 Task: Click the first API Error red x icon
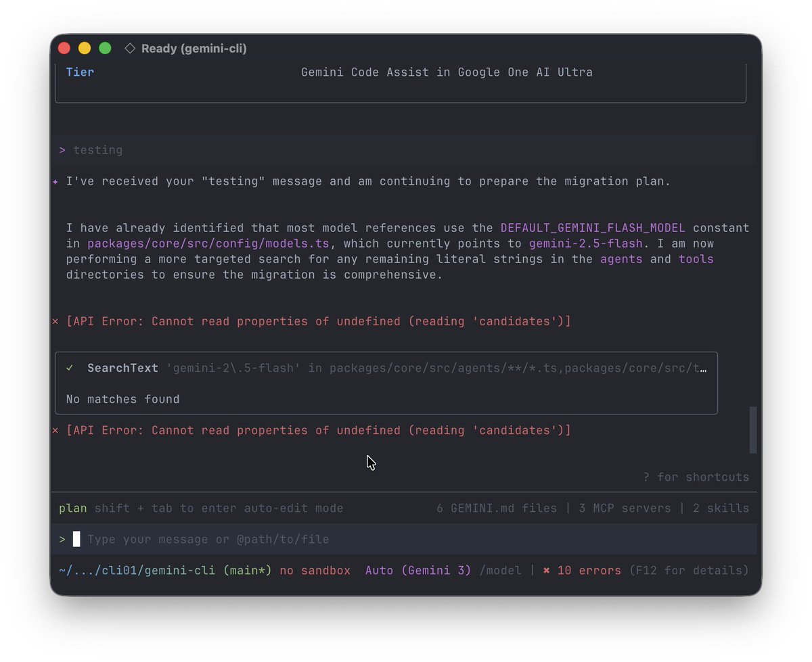55,322
